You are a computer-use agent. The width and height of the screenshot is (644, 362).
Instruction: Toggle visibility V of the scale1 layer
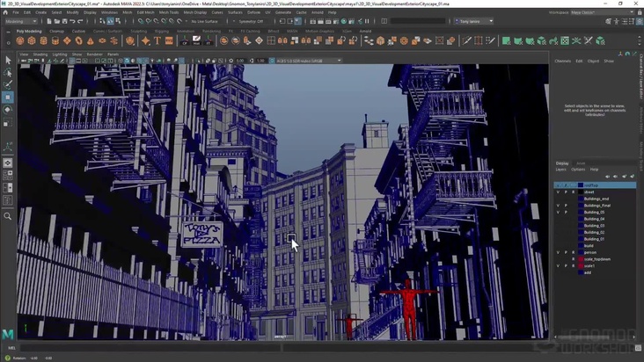(x=558, y=265)
